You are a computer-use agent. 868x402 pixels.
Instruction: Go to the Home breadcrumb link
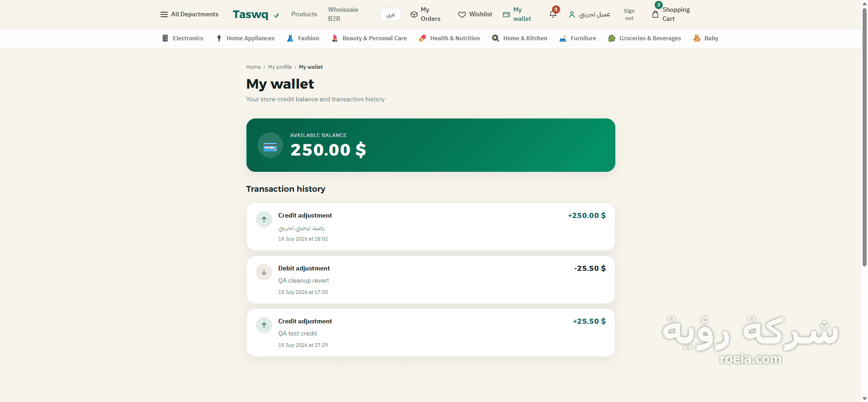click(x=253, y=67)
